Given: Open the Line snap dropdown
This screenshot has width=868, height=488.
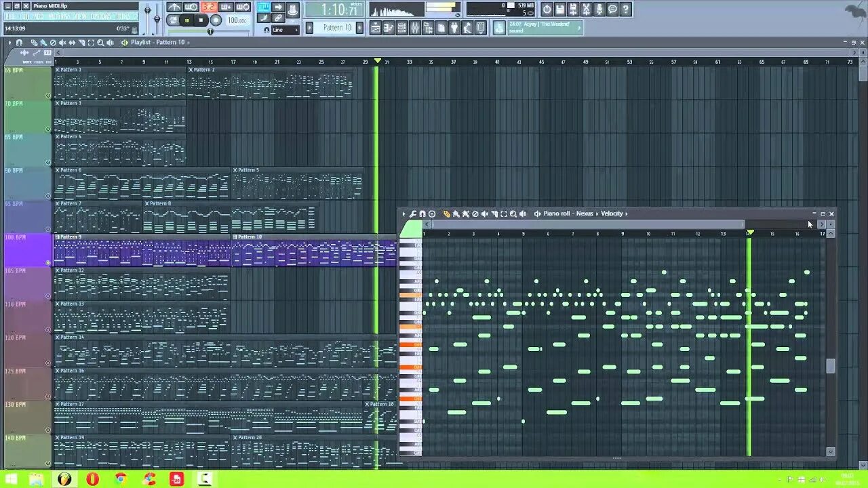Looking at the screenshot, I should [283, 29].
